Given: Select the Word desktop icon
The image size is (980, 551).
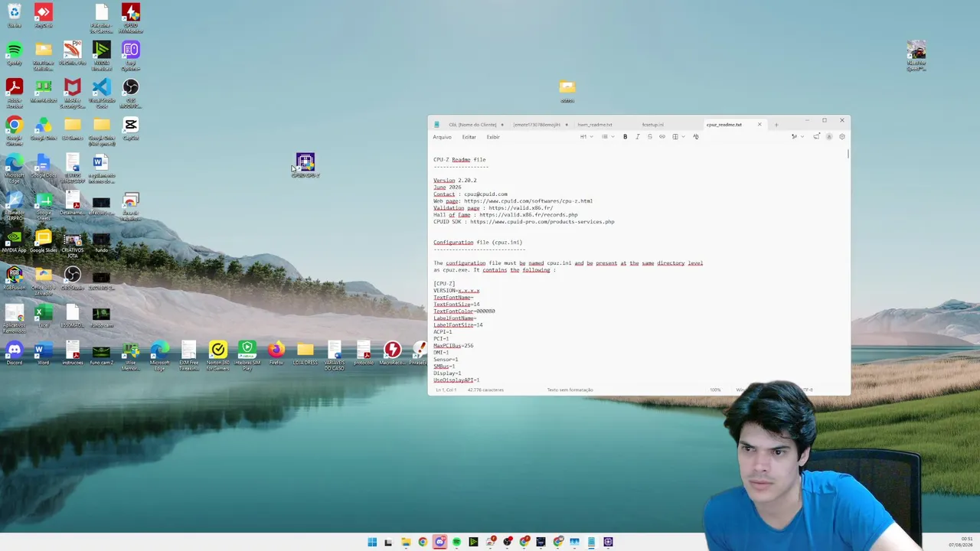Looking at the screenshot, I should (44, 353).
